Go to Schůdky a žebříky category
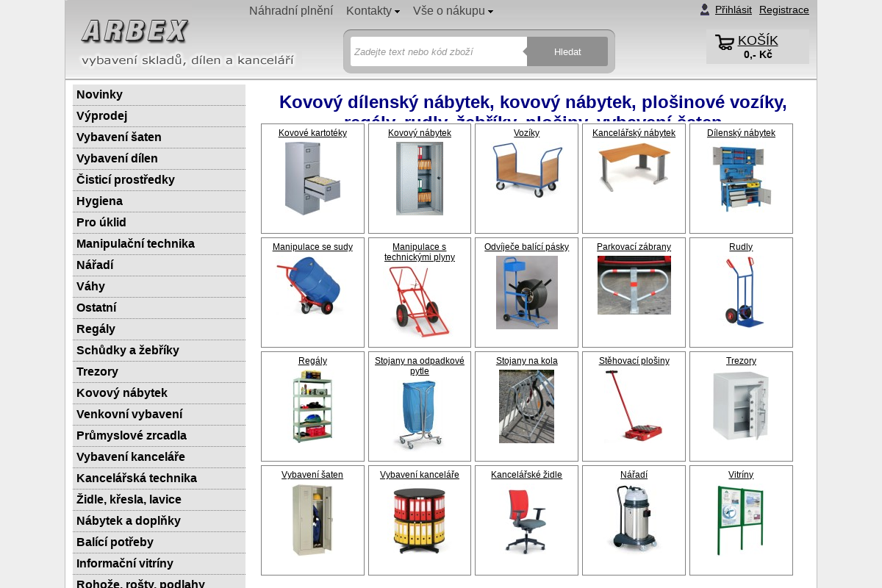Viewport: 882px width, 588px height. click(x=128, y=351)
